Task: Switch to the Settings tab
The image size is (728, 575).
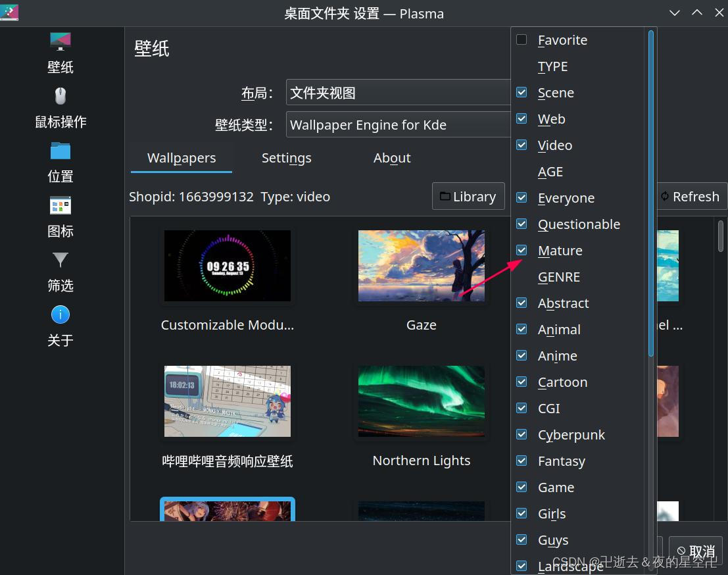Action: coord(286,158)
